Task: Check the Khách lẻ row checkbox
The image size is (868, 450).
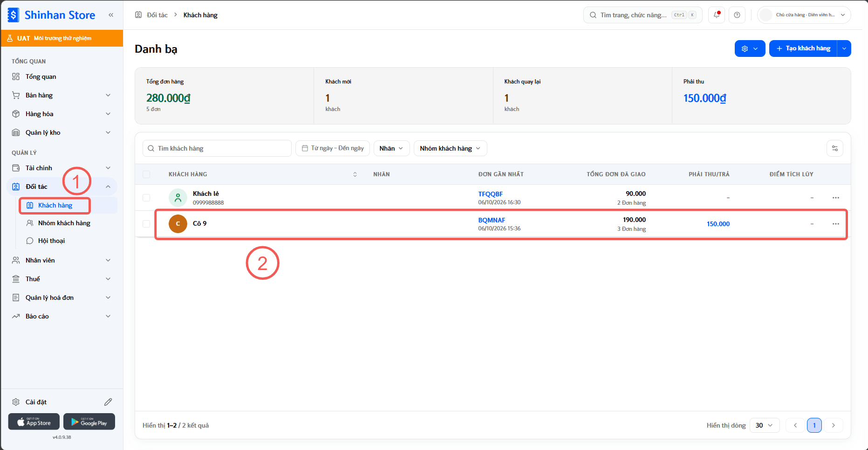Action: 146,198
